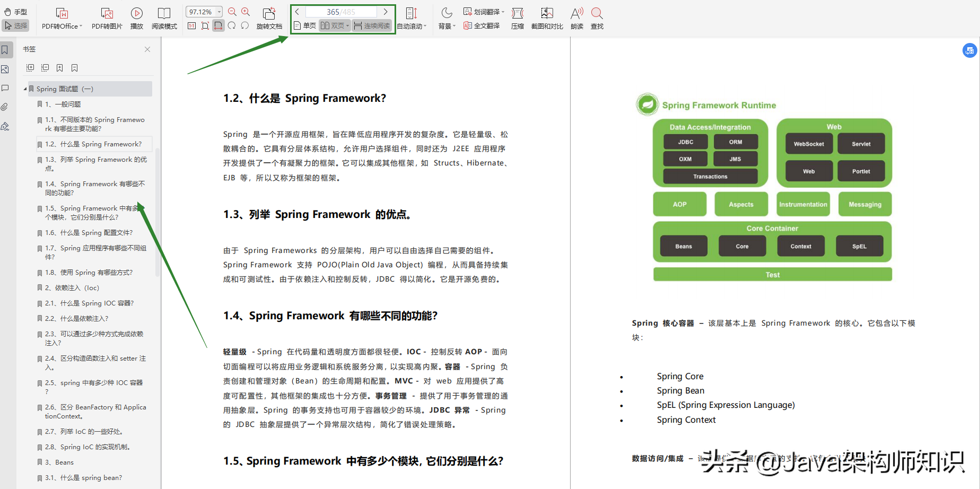
Task: Open the 背景 background dropdown
Action: coord(447,19)
